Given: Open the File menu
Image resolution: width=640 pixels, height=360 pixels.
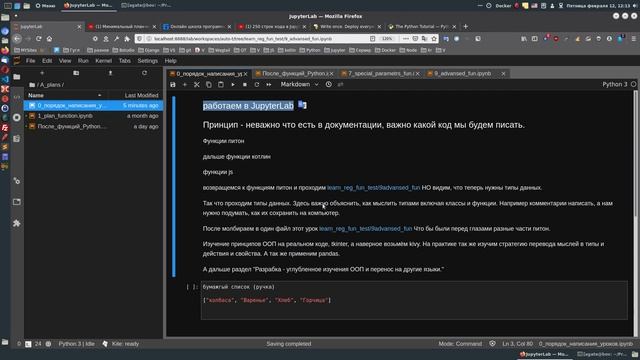Looking at the screenshot, I should [x=31, y=61].
